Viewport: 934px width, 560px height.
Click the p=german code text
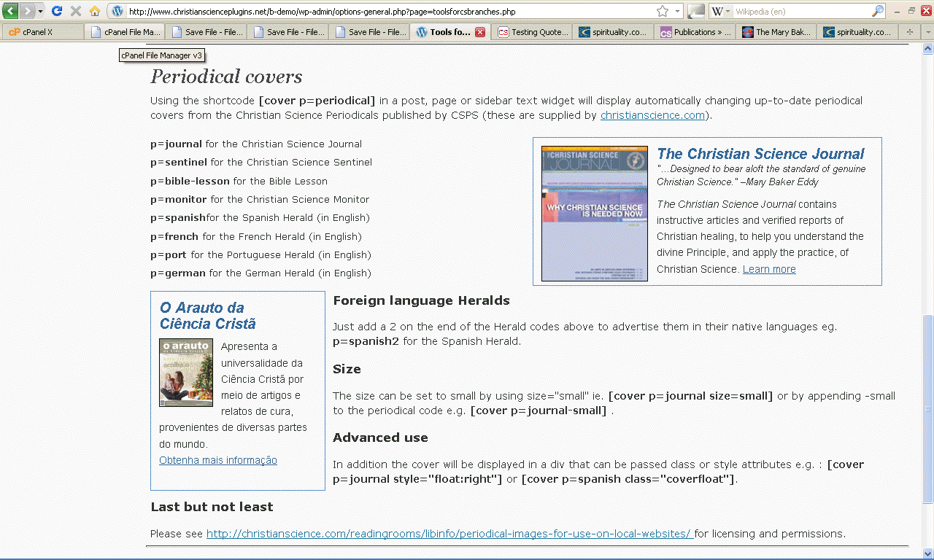coord(178,273)
